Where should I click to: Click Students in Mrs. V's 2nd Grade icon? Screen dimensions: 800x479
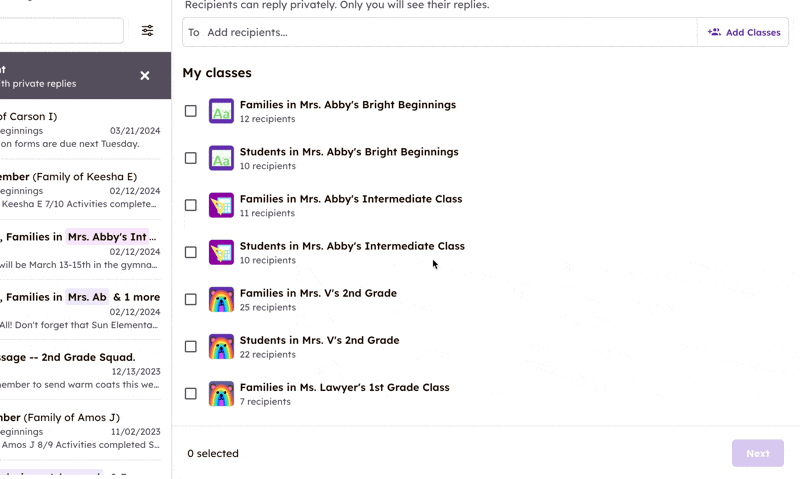click(221, 347)
